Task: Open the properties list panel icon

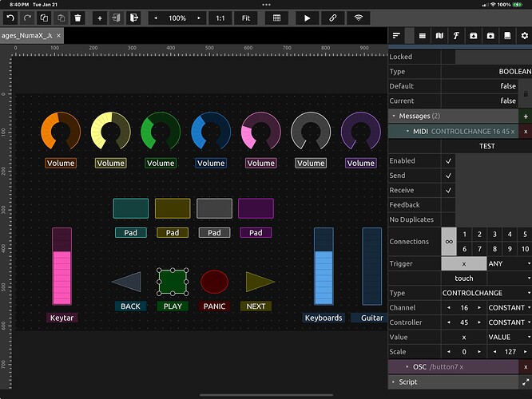Action: [x=396, y=36]
